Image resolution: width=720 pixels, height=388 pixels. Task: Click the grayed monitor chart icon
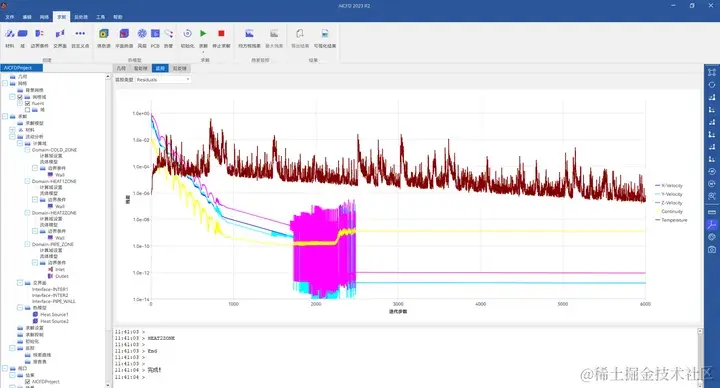[274, 34]
